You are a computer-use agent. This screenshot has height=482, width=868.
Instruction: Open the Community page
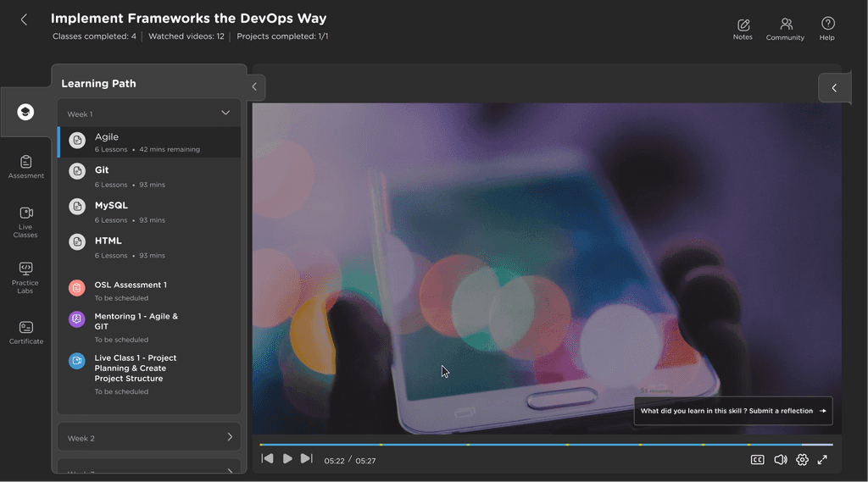tap(785, 30)
